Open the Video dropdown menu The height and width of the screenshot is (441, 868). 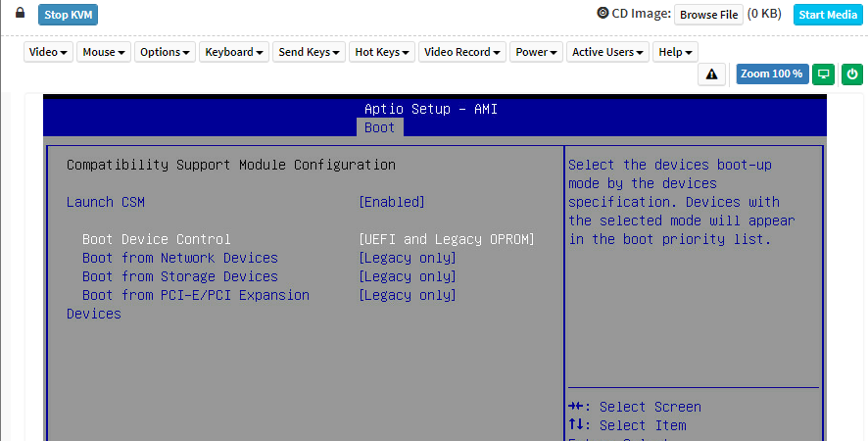pyautogui.click(x=48, y=52)
